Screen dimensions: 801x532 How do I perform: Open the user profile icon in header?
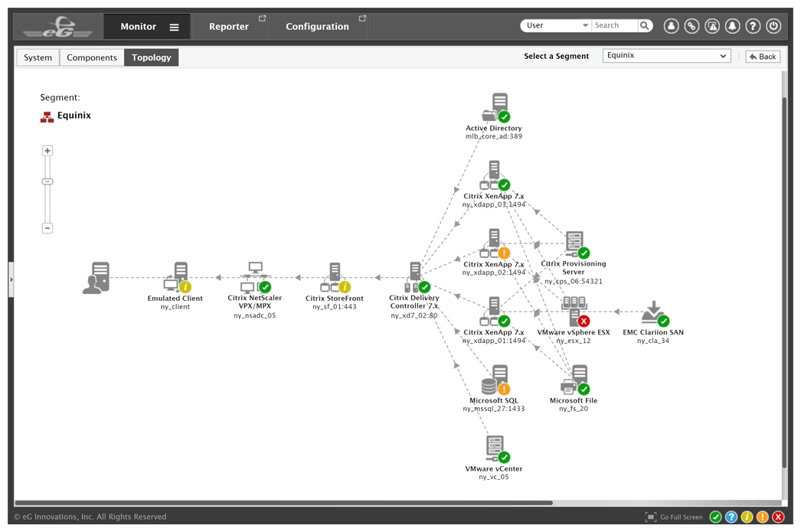point(672,26)
